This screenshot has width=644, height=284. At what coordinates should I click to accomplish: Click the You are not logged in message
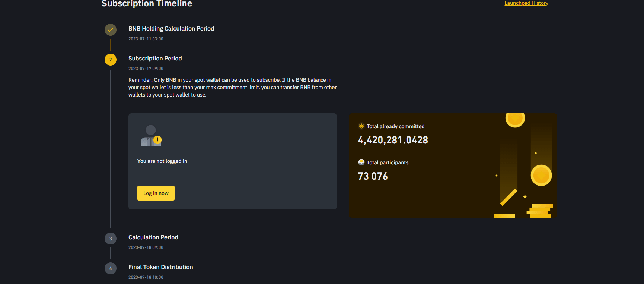point(162,161)
